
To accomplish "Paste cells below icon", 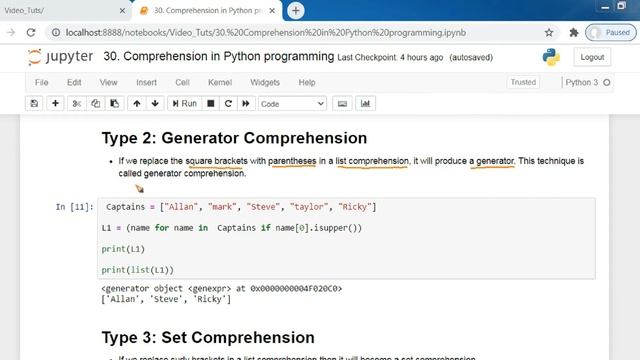I will pos(115,104).
